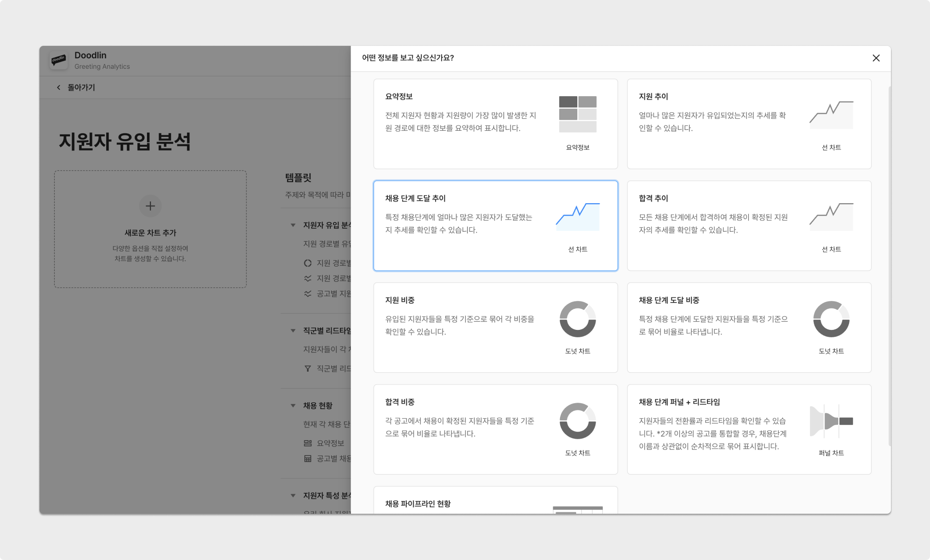
Task: Click the back chevron next to 돌아가기
Action: click(59, 87)
